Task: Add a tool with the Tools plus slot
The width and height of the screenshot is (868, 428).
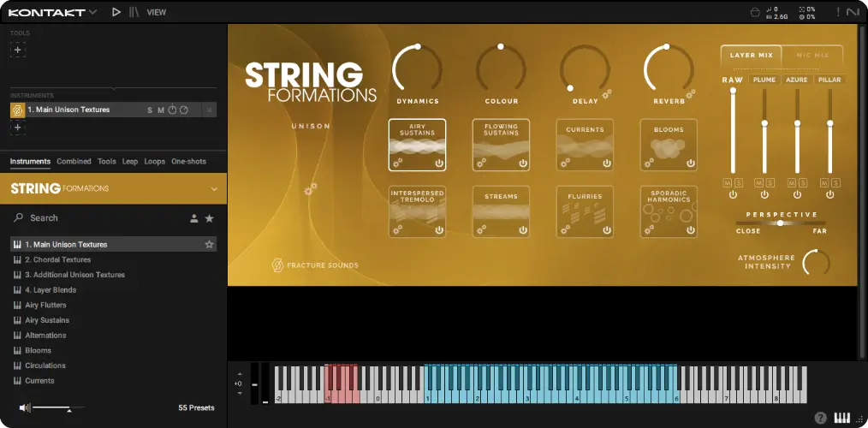Action: click(18, 50)
